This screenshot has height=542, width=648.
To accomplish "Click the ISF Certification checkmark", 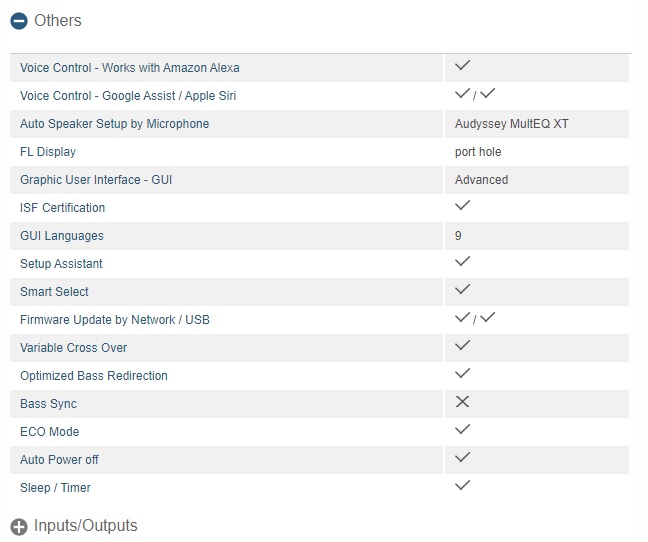I will (462, 206).
